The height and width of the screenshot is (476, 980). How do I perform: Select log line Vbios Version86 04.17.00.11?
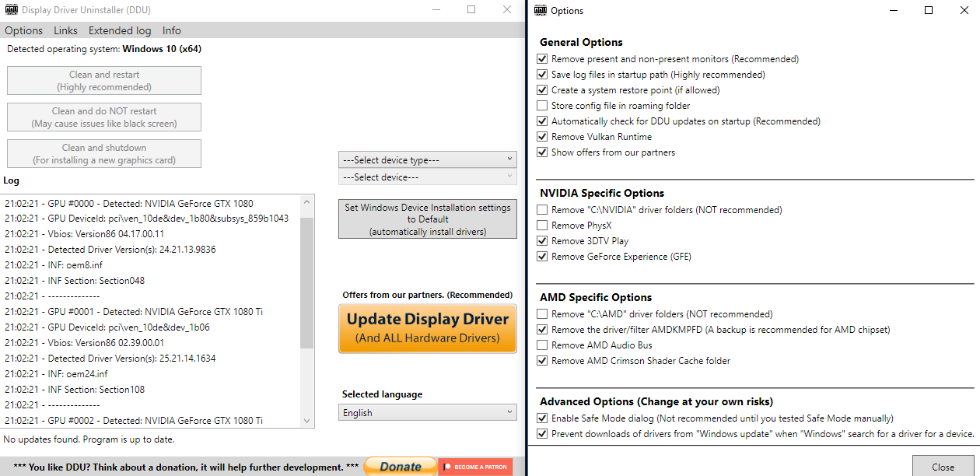[84, 234]
